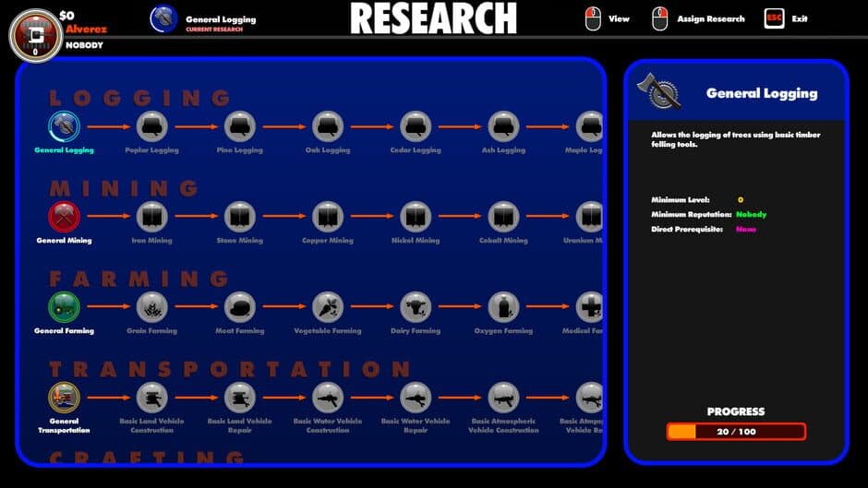Click the Vegetable Farming carrot icon
The width and height of the screenshot is (868, 488).
pyautogui.click(x=328, y=307)
